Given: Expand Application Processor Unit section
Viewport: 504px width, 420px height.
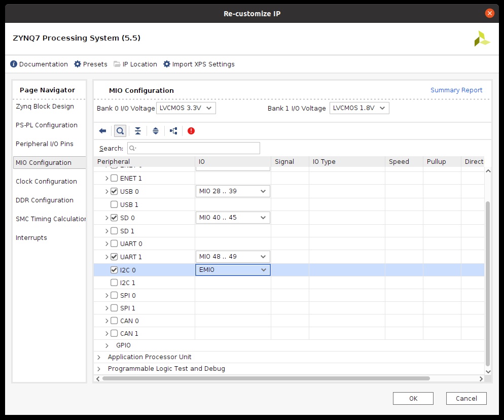Looking at the screenshot, I should [99, 357].
